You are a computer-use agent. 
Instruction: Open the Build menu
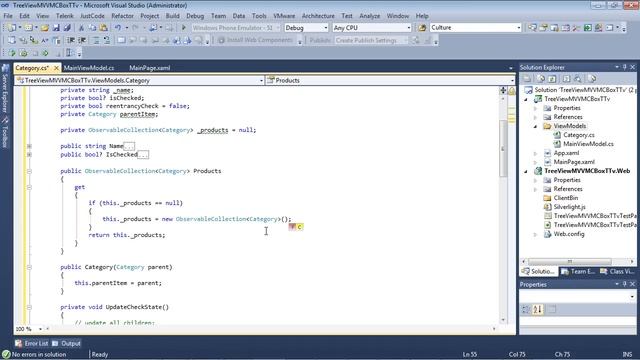[x=172, y=16]
